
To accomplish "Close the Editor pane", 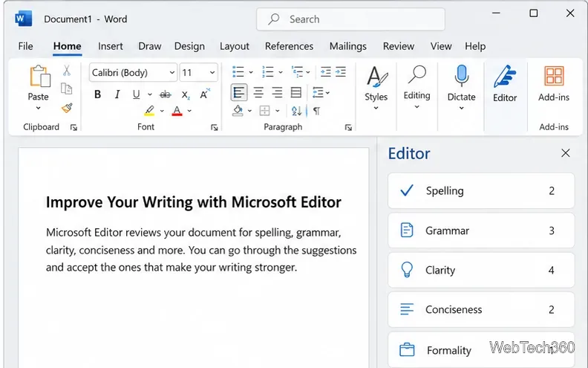I will click(566, 153).
